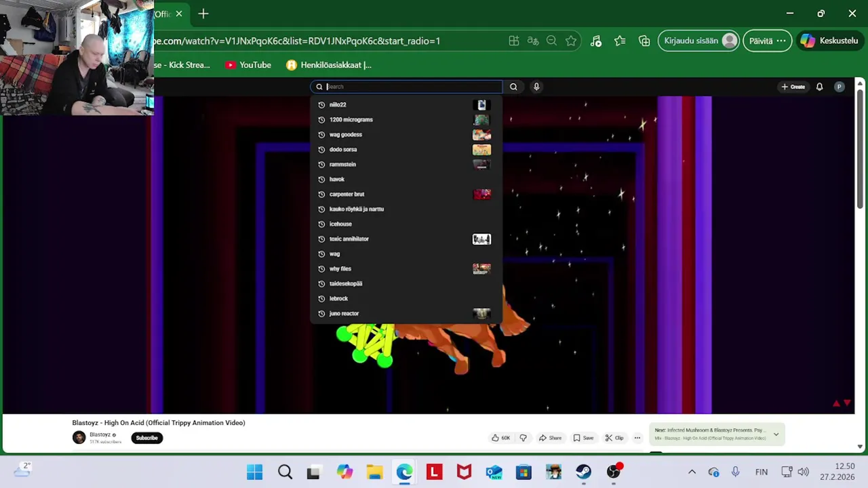Open the favorites list icon
Image resolution: width=868 pixels, height=488 pixels.
coord(620,41)
